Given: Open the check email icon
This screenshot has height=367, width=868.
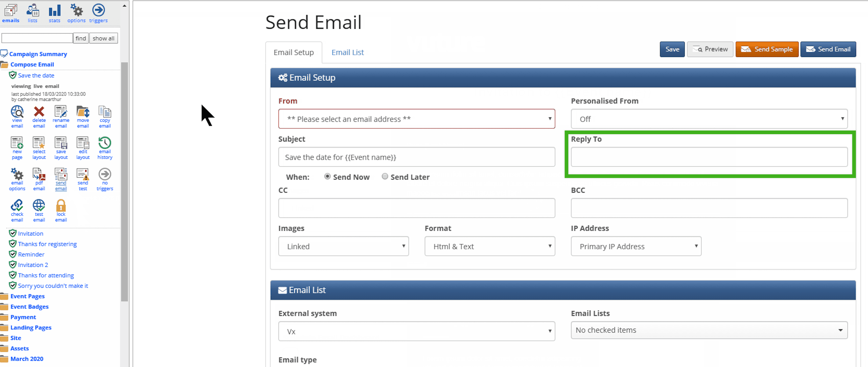Looking at the screenshot, I should (x=17, y=205).
